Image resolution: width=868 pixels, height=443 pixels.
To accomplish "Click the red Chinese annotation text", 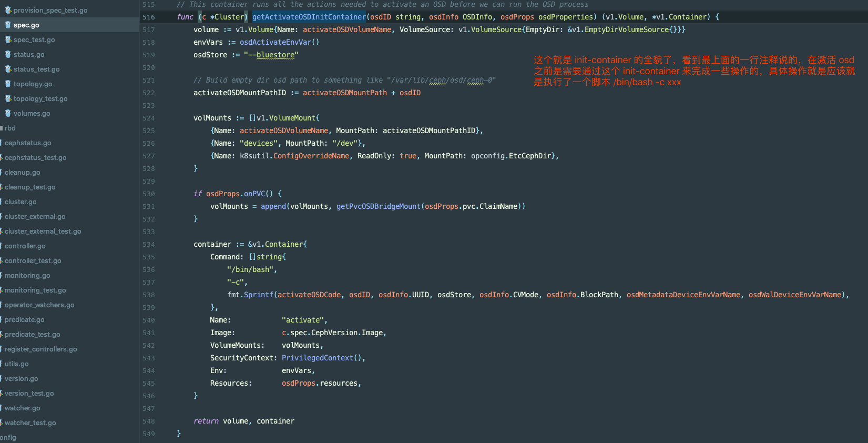I will [x=694, y=71].
